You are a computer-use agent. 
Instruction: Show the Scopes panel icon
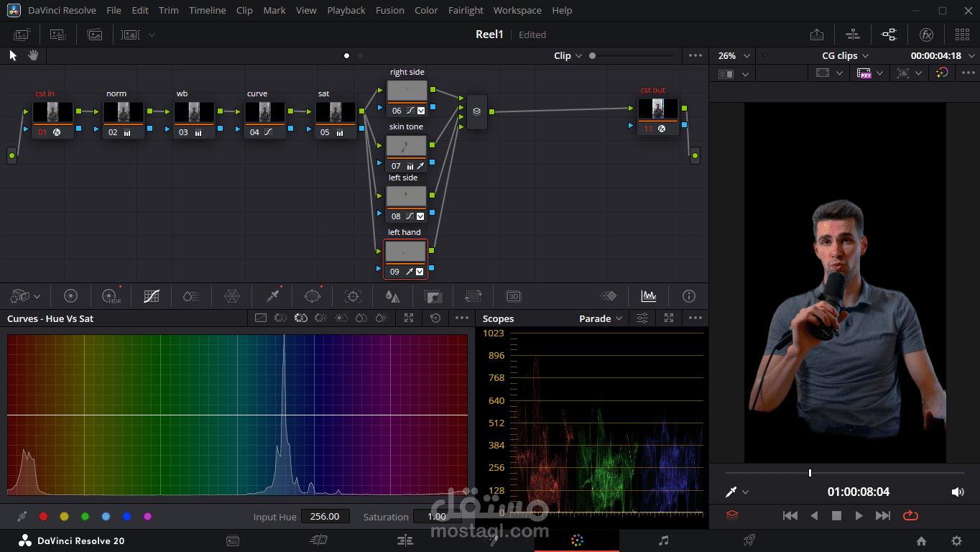pos(649,296)
